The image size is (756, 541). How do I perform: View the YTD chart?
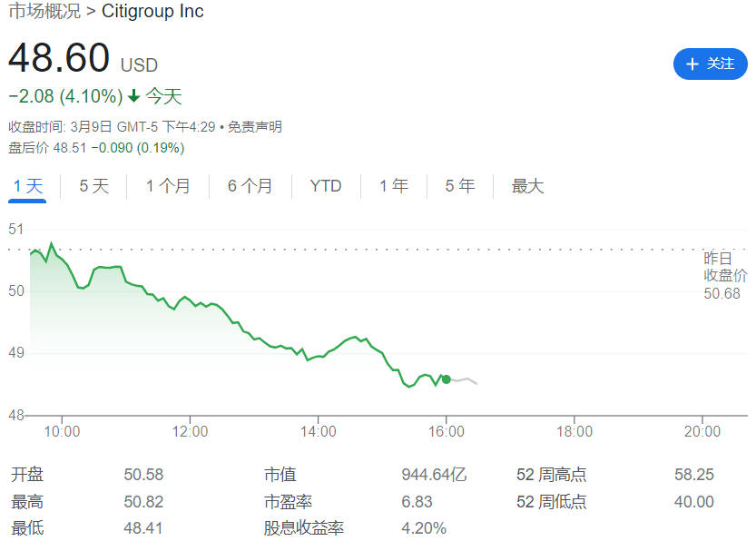click(325, 185)
